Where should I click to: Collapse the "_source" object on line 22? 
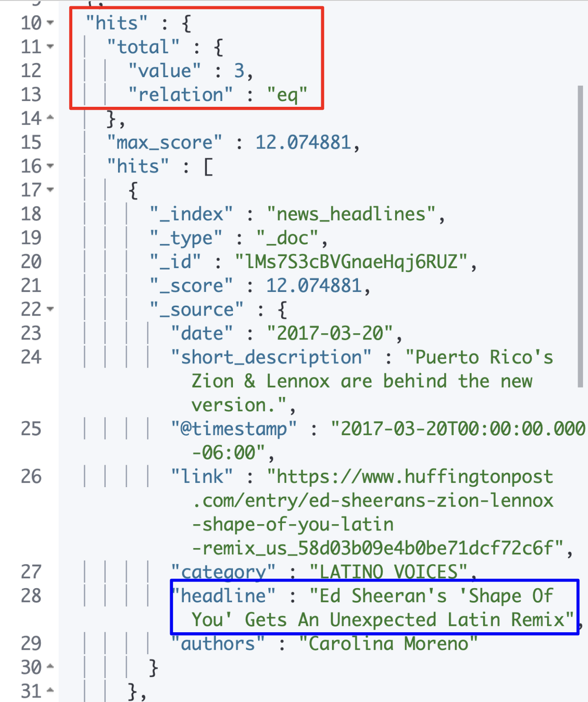[x=50, y=309]
